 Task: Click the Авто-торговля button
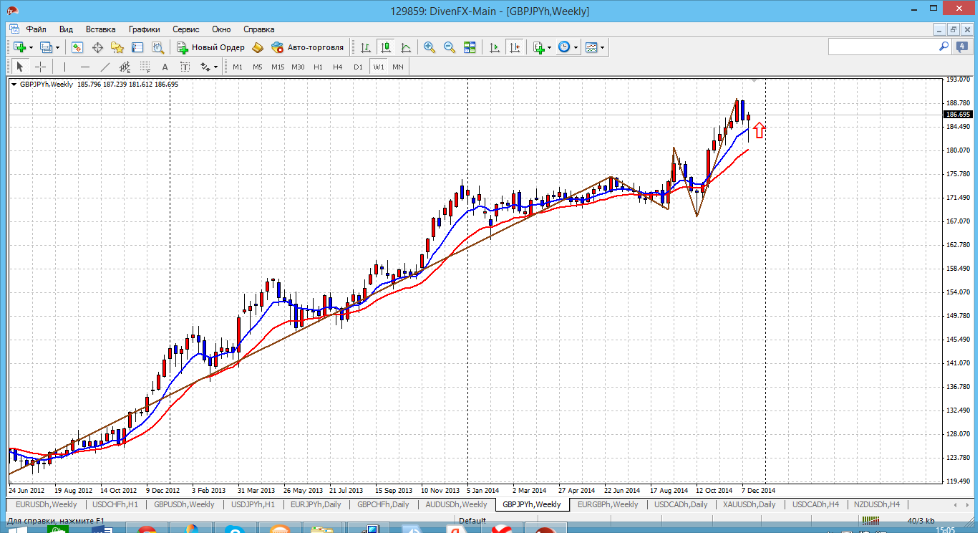click(x=306, y=47)
